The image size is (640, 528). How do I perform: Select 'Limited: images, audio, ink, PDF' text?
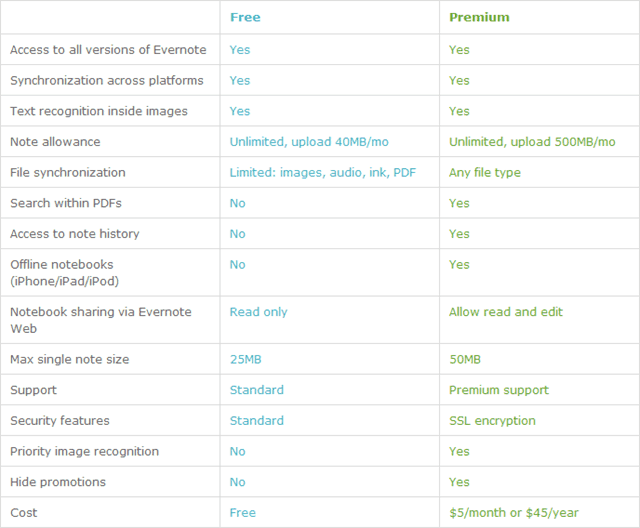tap(322, 173)
